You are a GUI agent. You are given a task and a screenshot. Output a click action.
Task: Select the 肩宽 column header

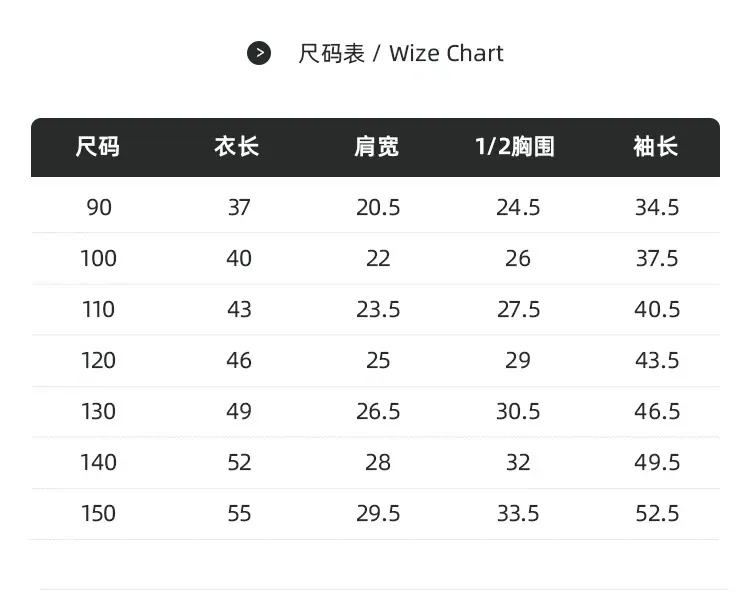376,146
